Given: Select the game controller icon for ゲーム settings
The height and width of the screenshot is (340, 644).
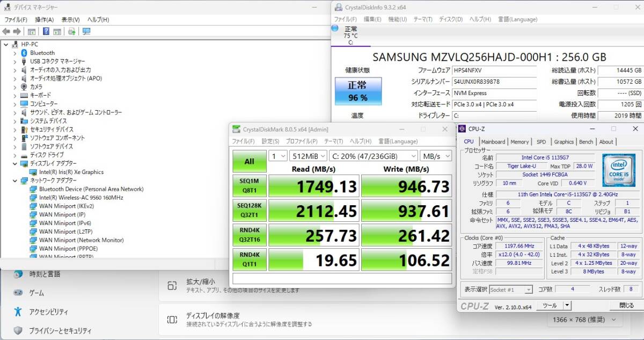Looking at the screenshot, I should (x=18, y=292).
